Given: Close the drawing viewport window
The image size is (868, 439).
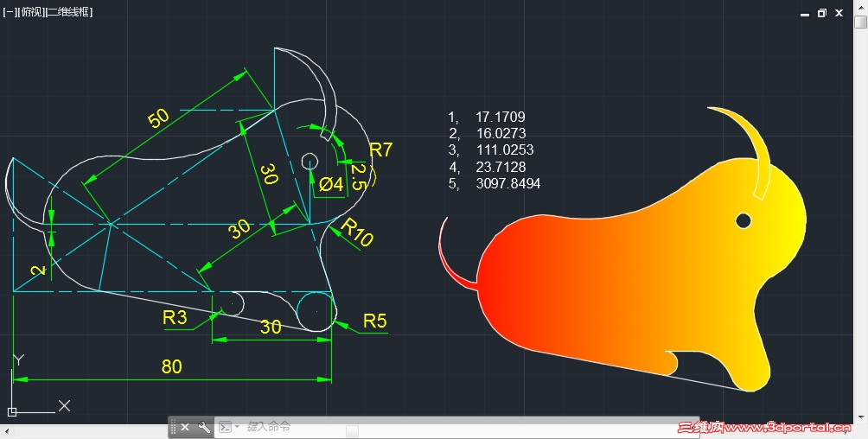Looking at the screenshot, I should 839,13.
